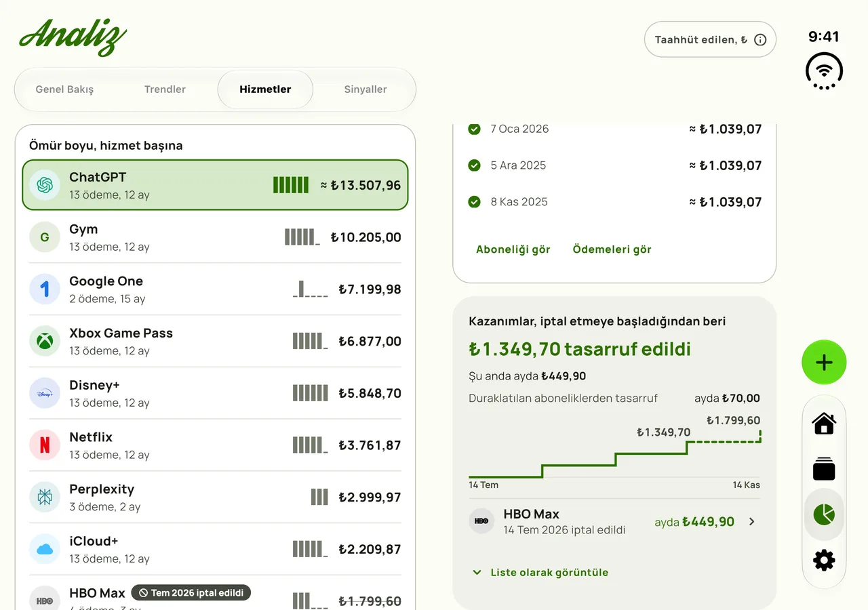Open the Disney+ logo icon
This screenshot has width=868, height=610.
coord(45,393)
